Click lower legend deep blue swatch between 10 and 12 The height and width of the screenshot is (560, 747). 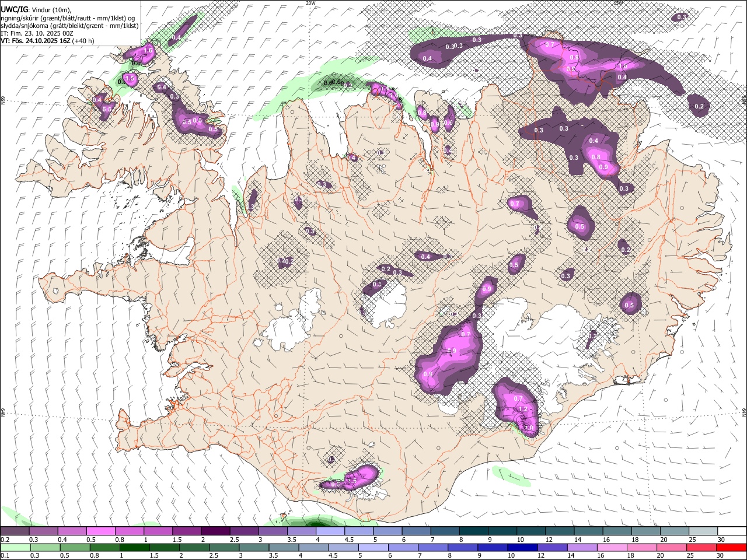coord(522,548)
